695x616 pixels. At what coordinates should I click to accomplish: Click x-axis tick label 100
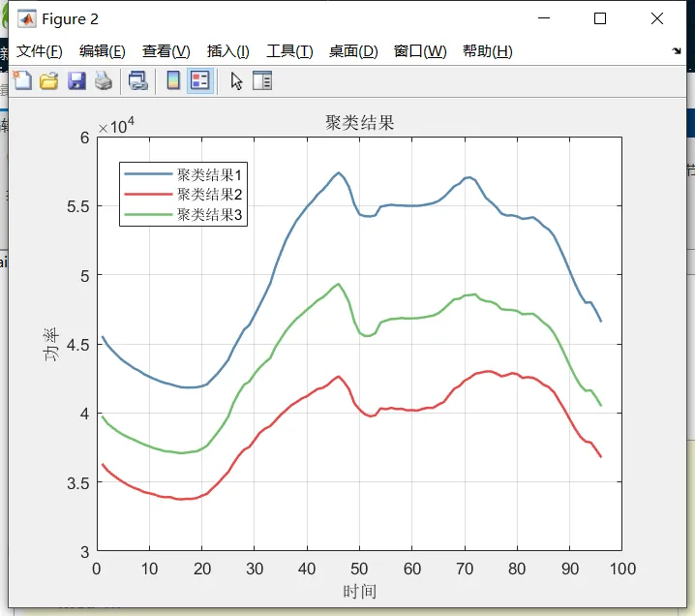pos(622,569)
